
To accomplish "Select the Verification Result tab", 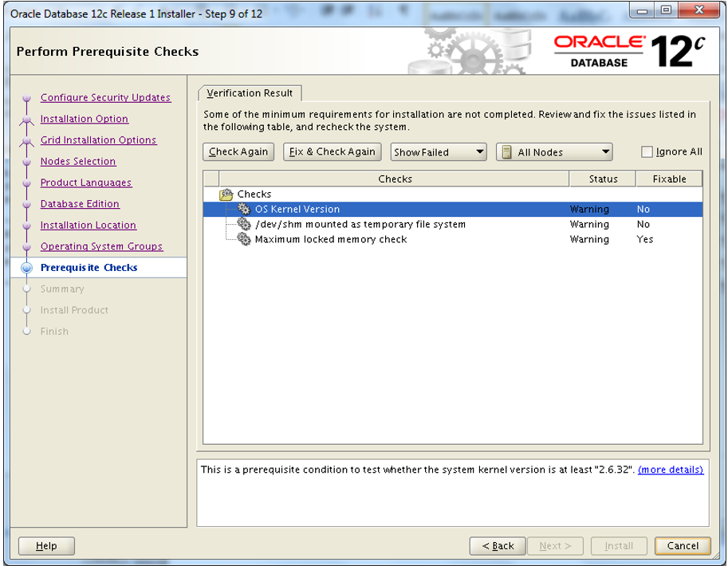I will (250, 92).
